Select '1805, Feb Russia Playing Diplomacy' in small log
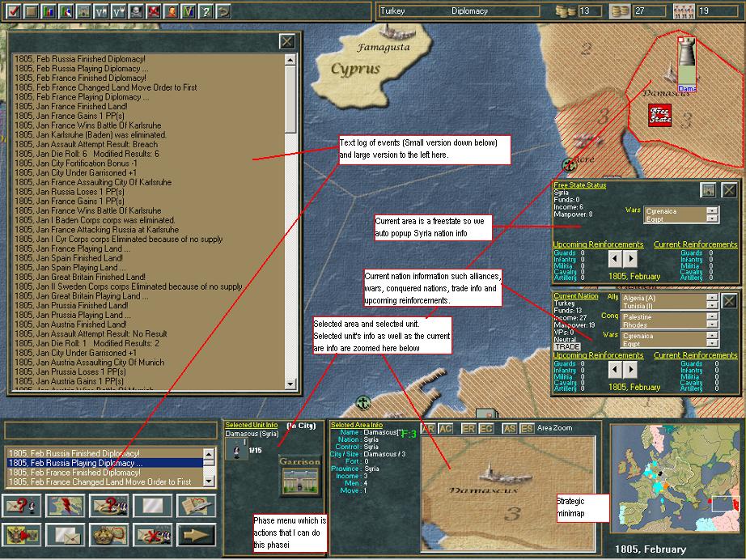 click(104, 462)
